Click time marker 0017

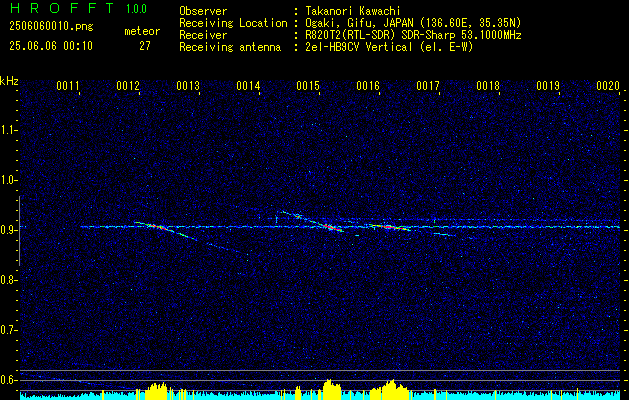tap(428, 86)
